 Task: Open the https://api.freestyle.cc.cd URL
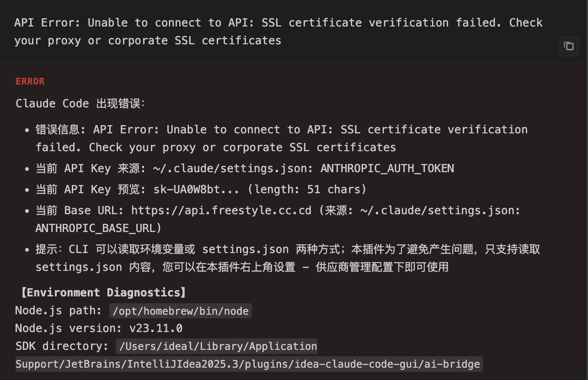pos(221,211)
